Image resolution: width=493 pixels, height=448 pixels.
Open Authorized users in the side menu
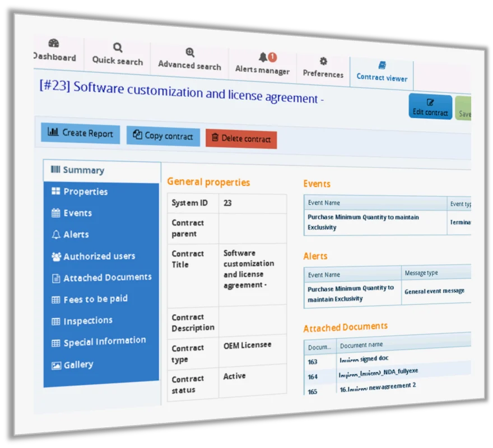(x=101, y=256)
